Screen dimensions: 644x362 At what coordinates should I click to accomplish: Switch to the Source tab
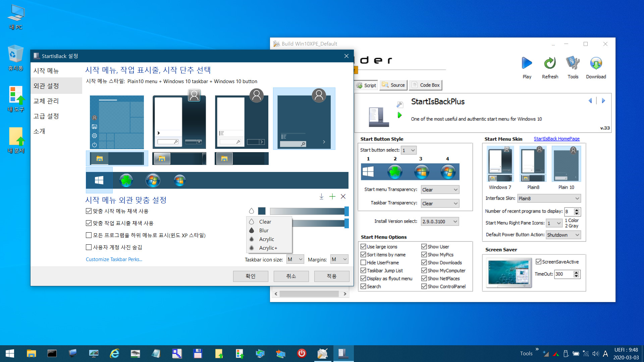coord(393,85)
